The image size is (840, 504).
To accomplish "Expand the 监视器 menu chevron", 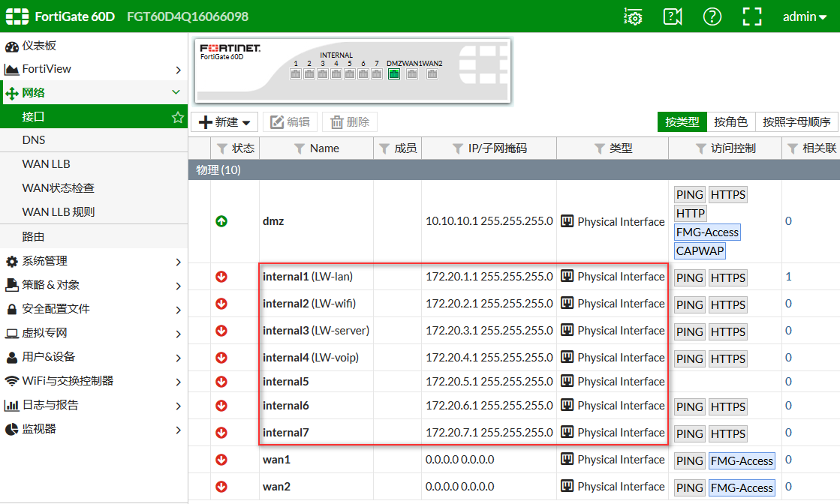I will click(x=179, y=430).
